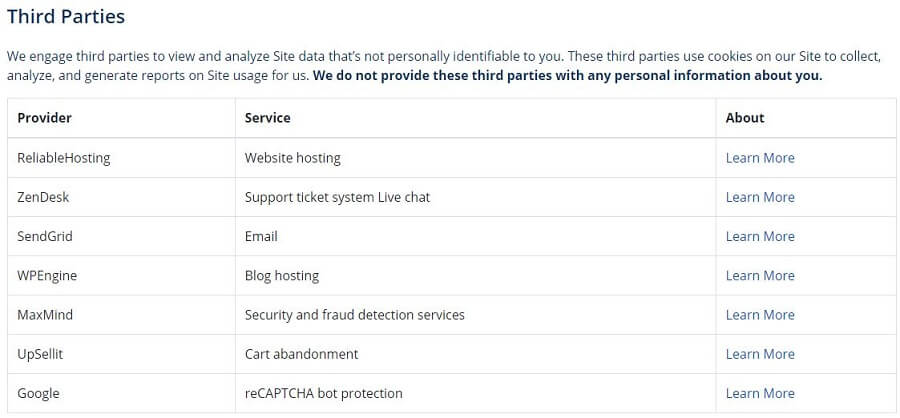Open Learn More link for ReliableHosting
The height and width of the screenshot is (418, 900).
tap(760, 158)
